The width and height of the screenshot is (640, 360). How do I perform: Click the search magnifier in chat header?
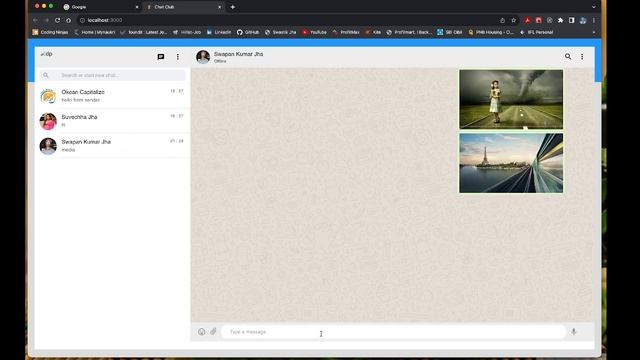coord(568,56)
